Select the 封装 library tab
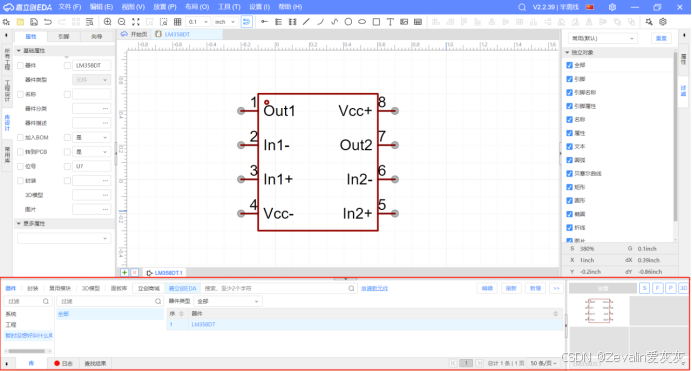This screenshot has width=692, height=371. click(33, 289)
